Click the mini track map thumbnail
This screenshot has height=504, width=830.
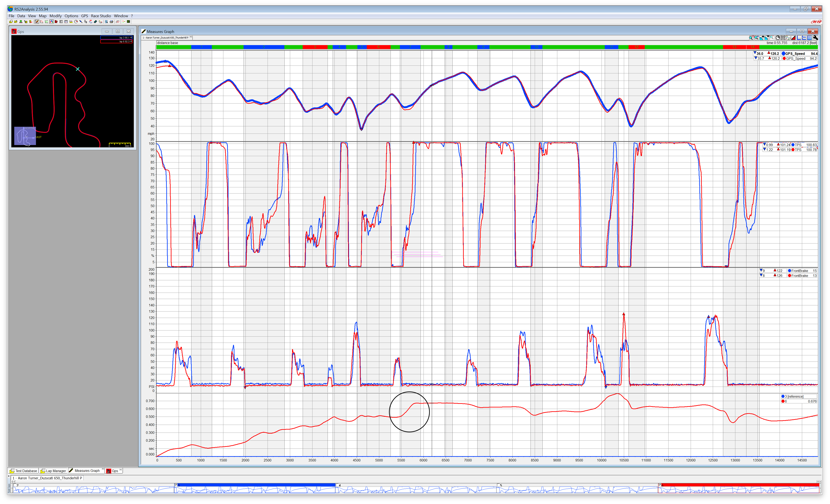click(x=25, y=136)
